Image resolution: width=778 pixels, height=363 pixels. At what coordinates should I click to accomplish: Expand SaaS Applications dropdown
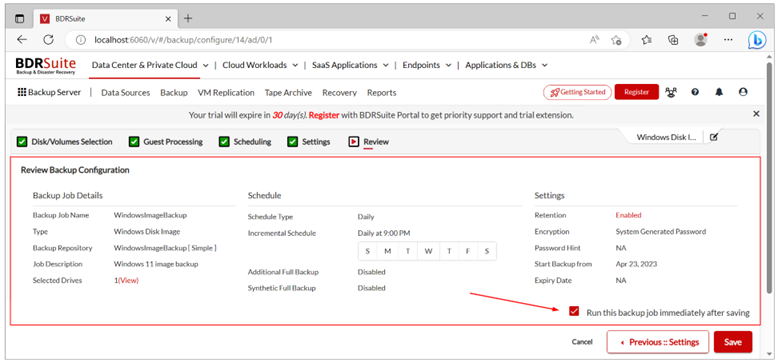pos(350,65)
